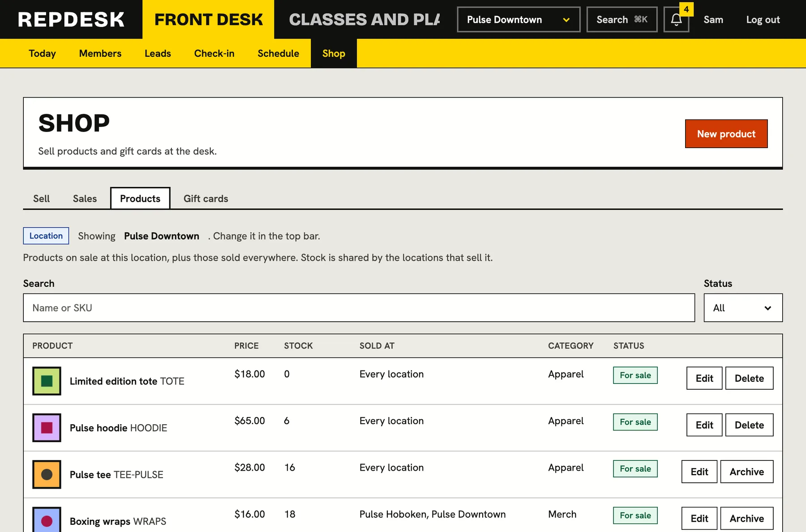Archive the Pulse tee product
Screen dimensions: 806x532
[x=746, y=472]
